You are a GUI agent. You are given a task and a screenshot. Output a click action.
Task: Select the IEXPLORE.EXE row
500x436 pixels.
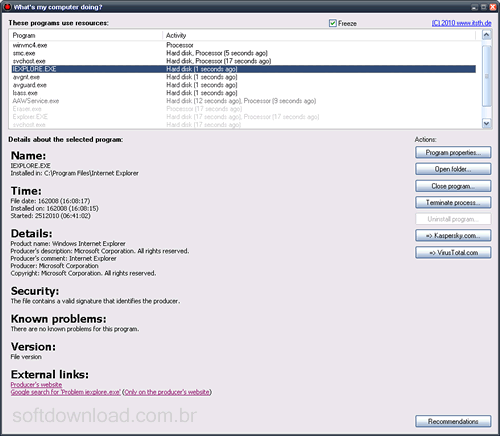pyautogui.click(x=244, y=69)
